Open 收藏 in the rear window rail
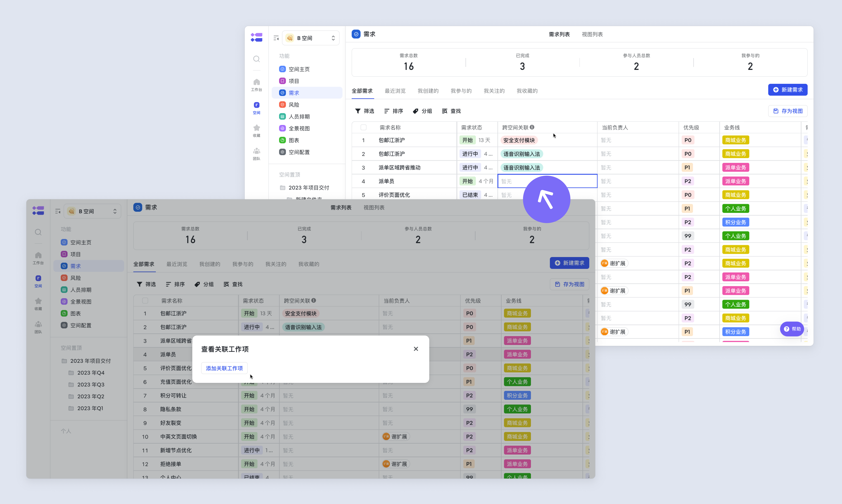The height and width of the screenshot is (504, 842). [x=257, y=131]
